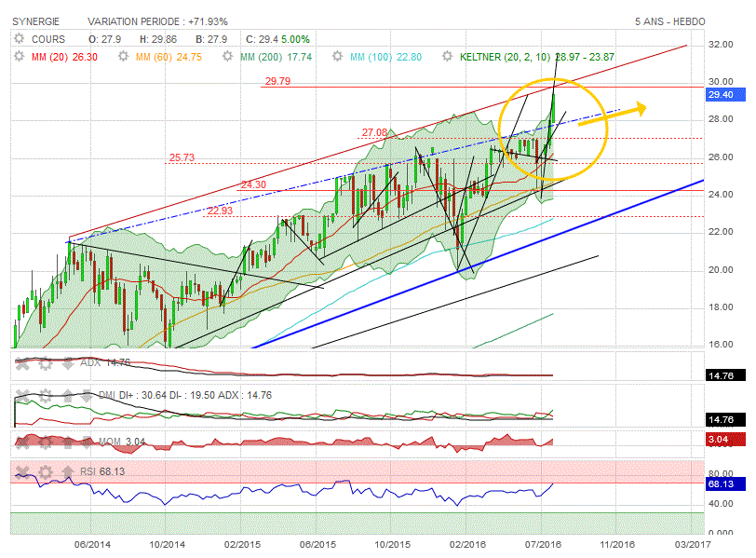Viewport: 756px width, 558px height.
Task: Click the red 3.04 momentum axis tag
Action: click(x=725, y=440)
